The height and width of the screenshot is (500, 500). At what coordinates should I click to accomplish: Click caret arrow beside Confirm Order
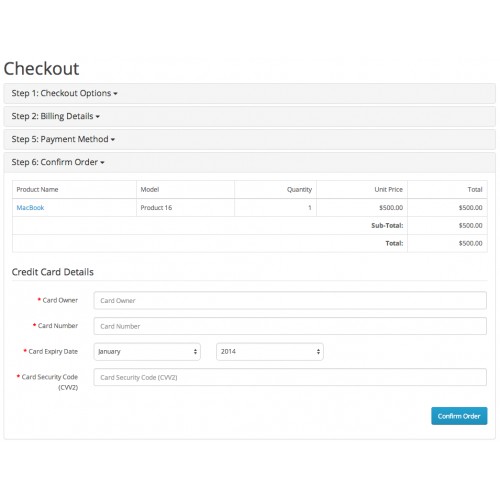click(102, 163)
